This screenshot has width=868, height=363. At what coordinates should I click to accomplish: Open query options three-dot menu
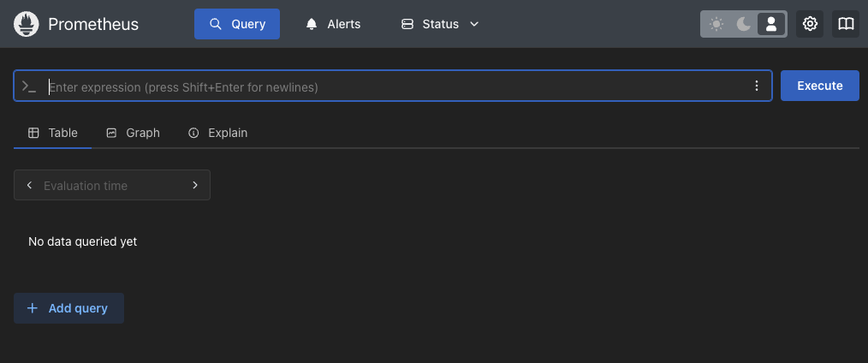pyautogui.click(x=757, y=86)
